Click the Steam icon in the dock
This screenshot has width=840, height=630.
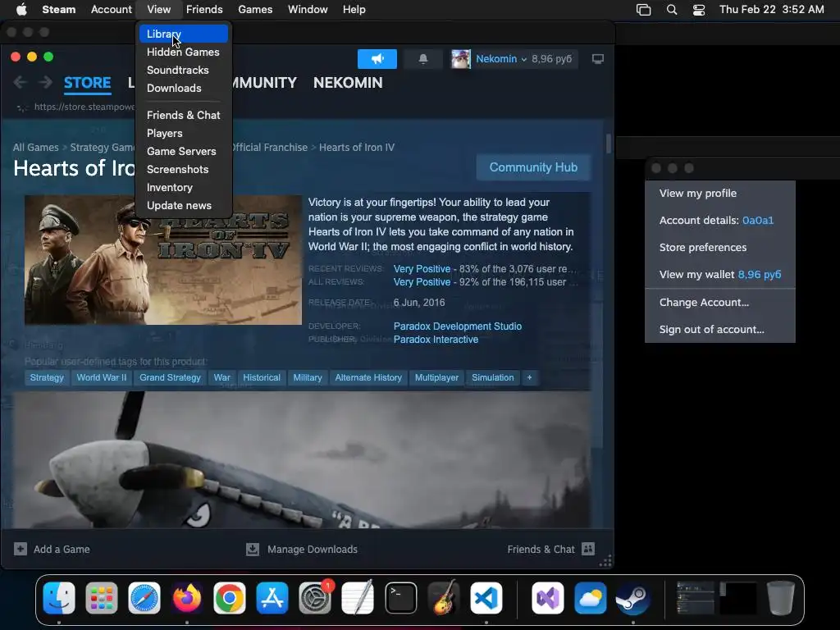632,598
